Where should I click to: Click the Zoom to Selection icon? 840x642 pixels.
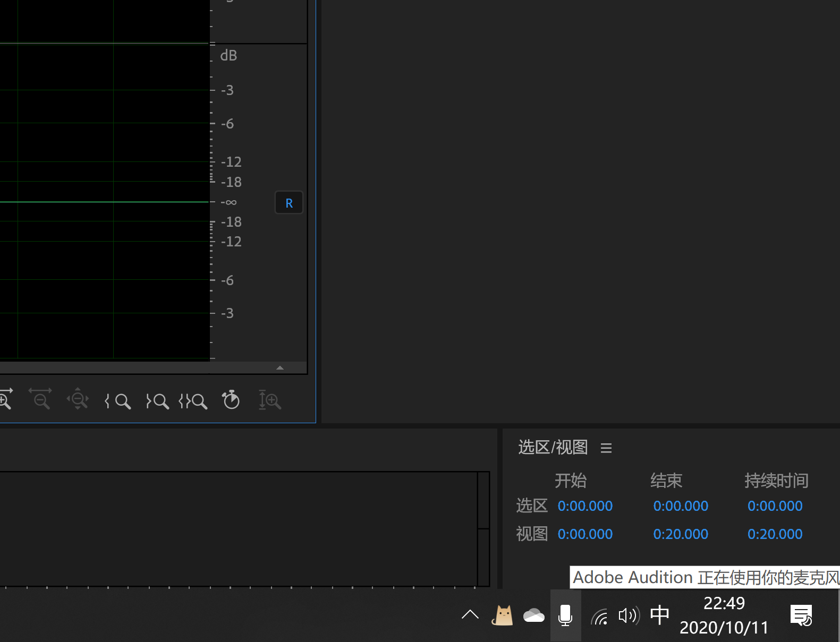click(x=193, y=401)
